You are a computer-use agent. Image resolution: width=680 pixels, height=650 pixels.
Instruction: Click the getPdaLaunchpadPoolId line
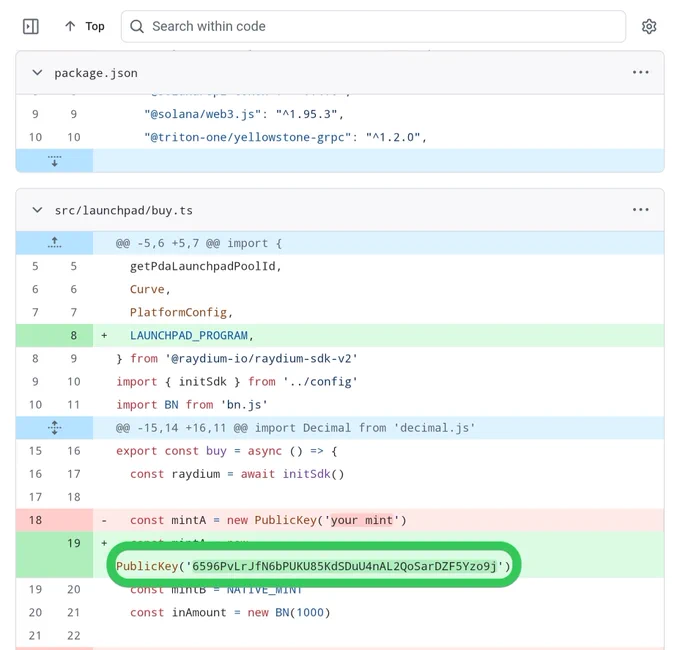click(x=340, y=266)
